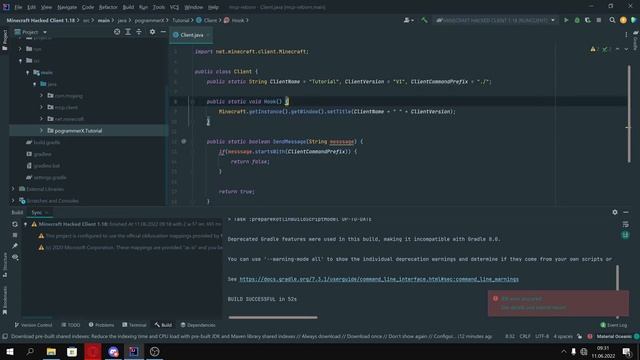Open the Refactor menu
The width and height of the screenshot is (640, 360).
[x=108, y=7]
